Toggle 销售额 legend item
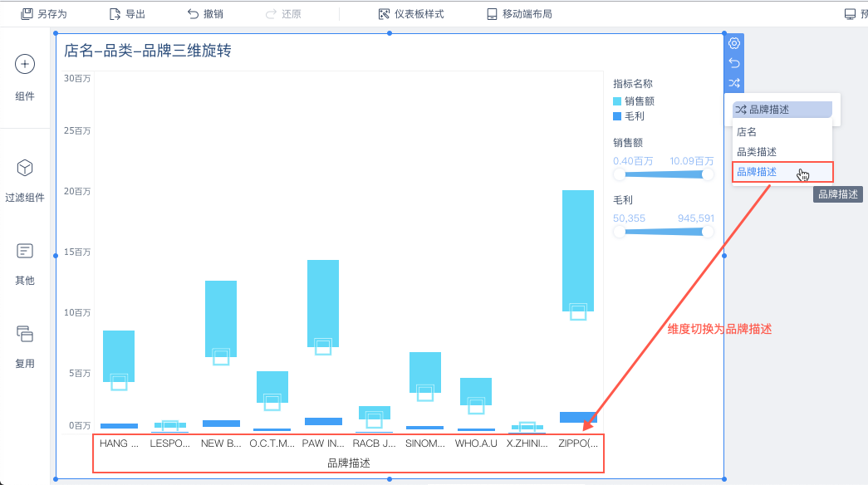This screenshot has height=485, width=868. tap(634, 101)
